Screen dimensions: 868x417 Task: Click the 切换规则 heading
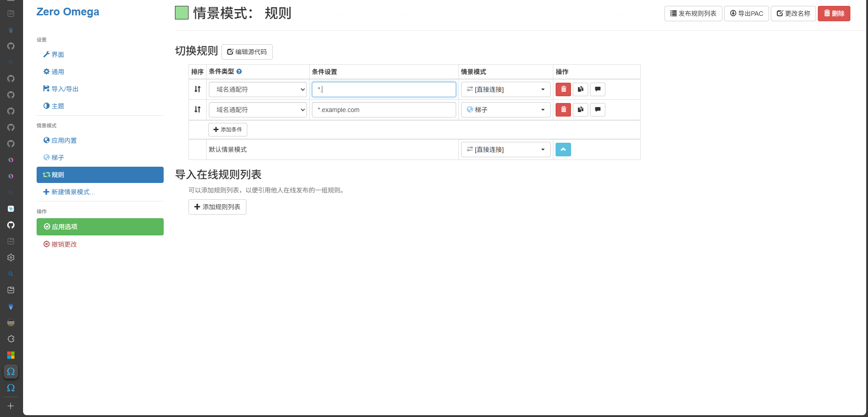[x=197, y=51]
